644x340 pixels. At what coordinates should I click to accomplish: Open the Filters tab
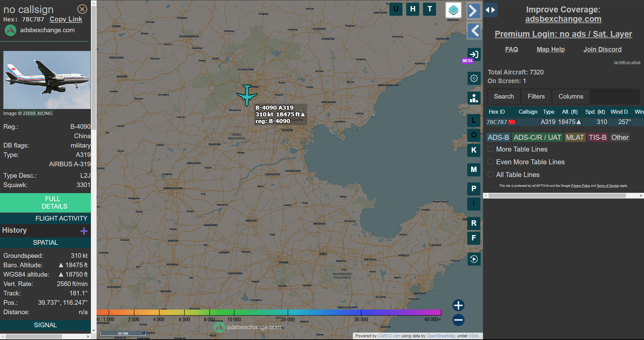point(536,97)
